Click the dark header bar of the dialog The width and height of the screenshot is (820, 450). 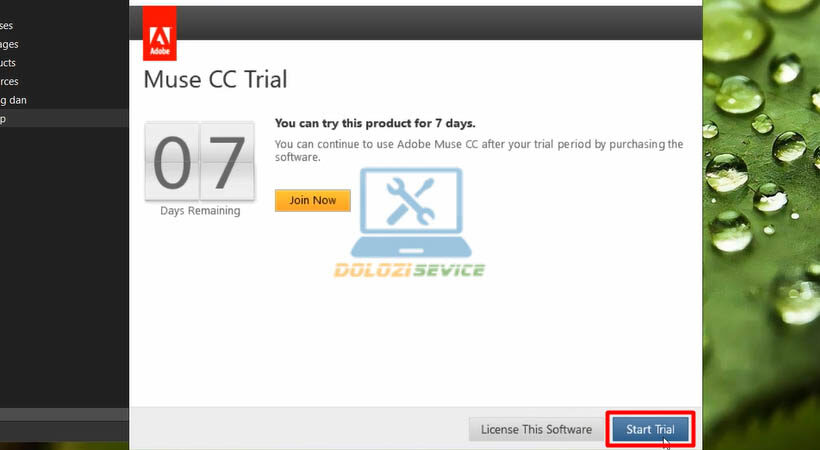coord(439,23)
